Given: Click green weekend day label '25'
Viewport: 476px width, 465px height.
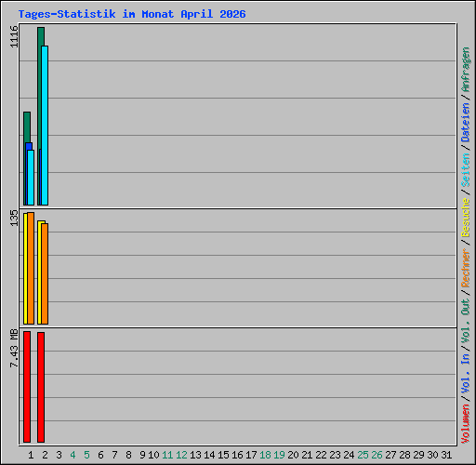Looking at the screenshot, I should (363, 455).
